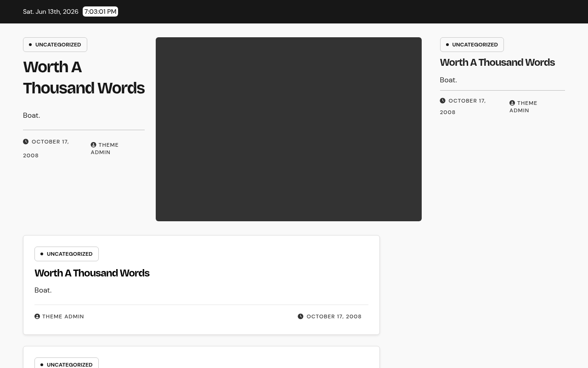Open the Uncategorized badge in the first card post
The height and width of the screenshot is (368, 588).
point(67,254)
